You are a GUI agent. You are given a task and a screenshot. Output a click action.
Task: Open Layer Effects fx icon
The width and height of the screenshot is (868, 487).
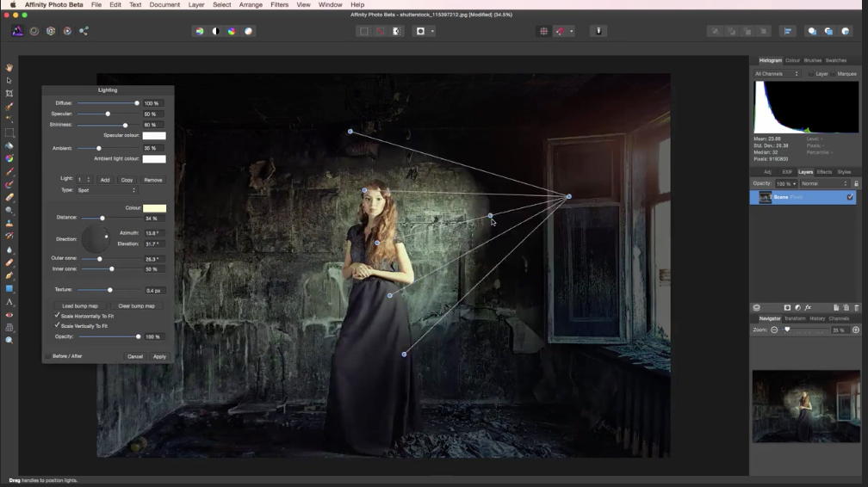(809, 307)
